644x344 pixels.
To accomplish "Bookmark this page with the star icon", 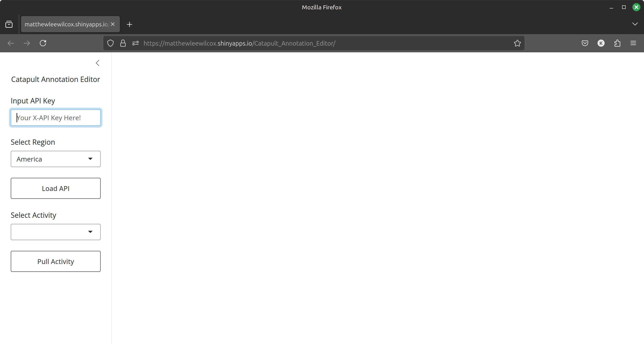I will (517, 43).
